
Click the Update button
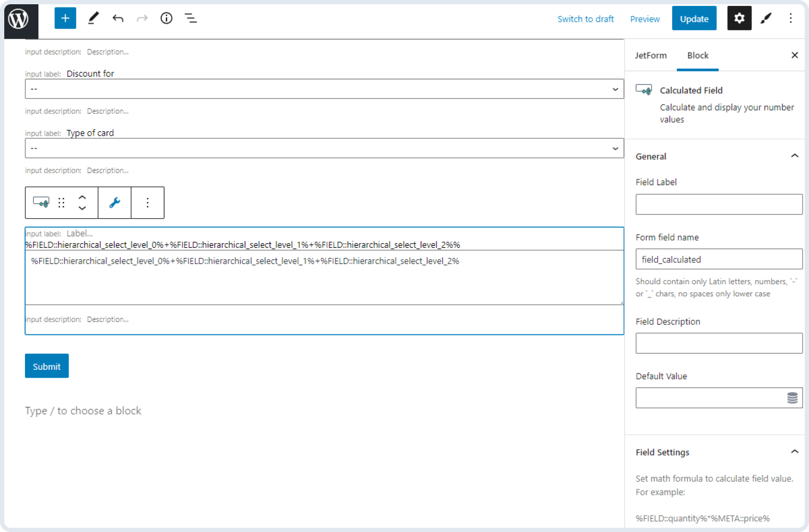tap(694, 18)
